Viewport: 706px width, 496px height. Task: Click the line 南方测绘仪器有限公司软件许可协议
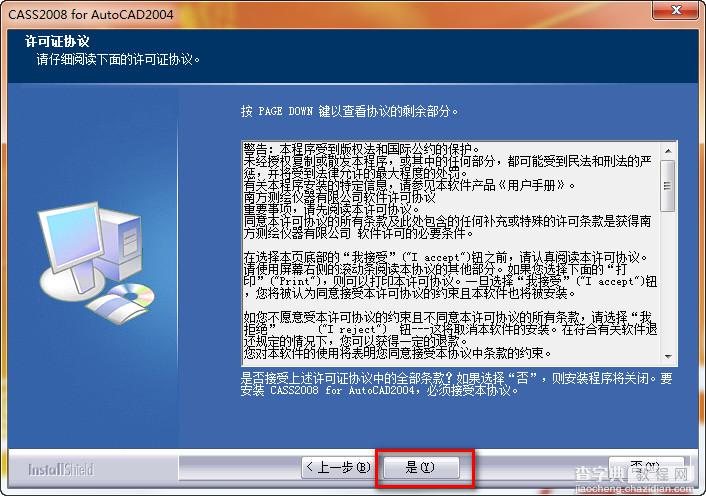tap(339, 197)
